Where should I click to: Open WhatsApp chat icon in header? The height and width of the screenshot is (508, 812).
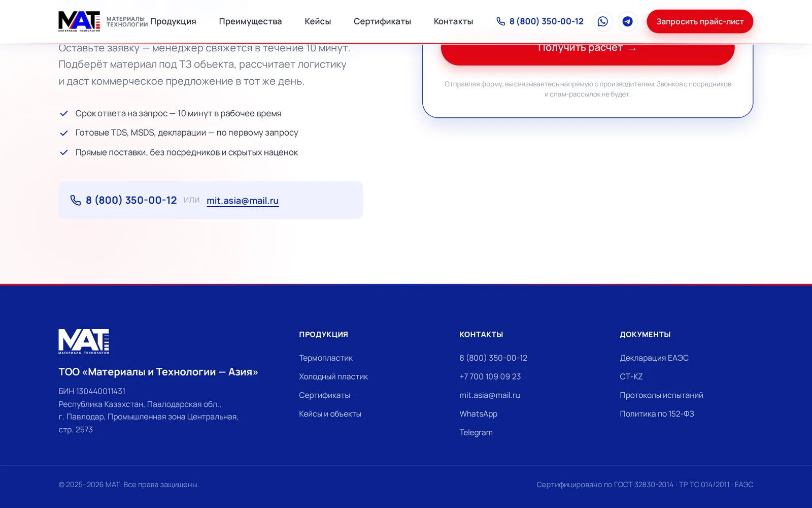pos(602,21)
